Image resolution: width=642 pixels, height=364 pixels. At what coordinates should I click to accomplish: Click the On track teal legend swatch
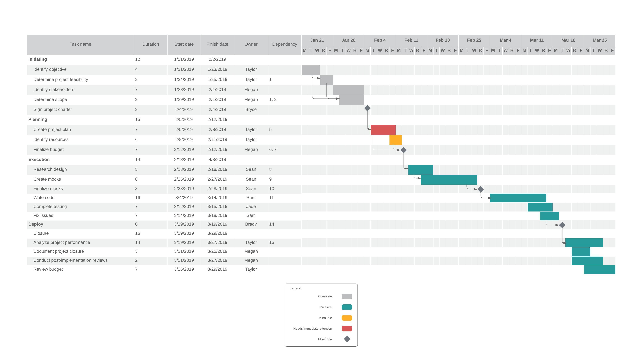[x=347, y=307]
